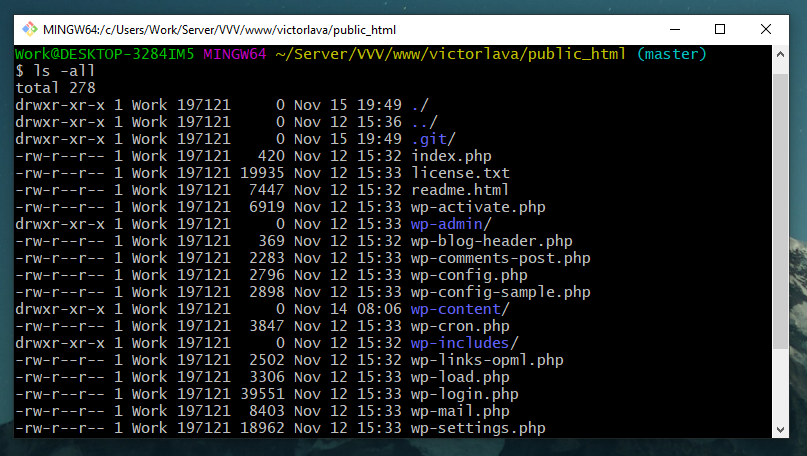Click file size '19935' of license.txt
This screenshot has width=807, height=456.
coord(262,173)
